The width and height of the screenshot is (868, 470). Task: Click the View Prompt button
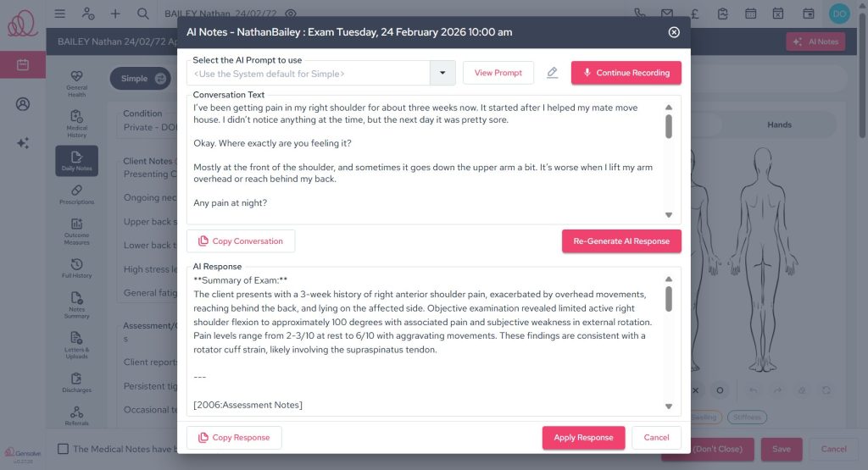(x=498, y=73)
